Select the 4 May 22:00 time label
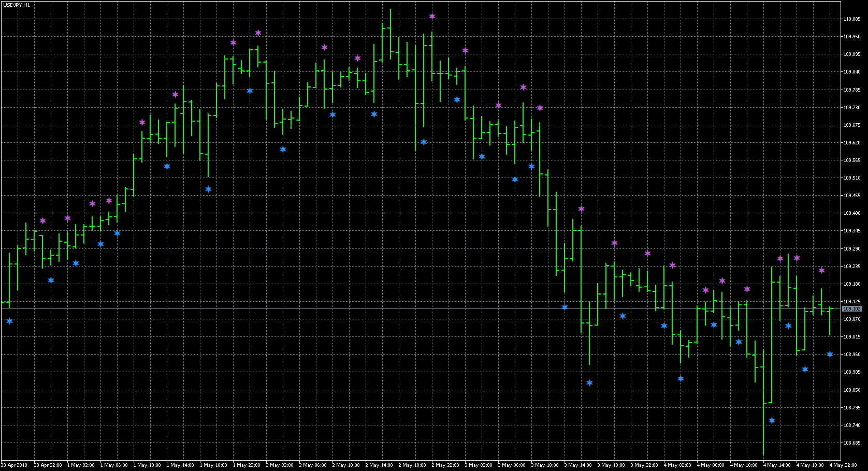Image resolution: width=868 pixels, height=471 pixels. (843, 465)
